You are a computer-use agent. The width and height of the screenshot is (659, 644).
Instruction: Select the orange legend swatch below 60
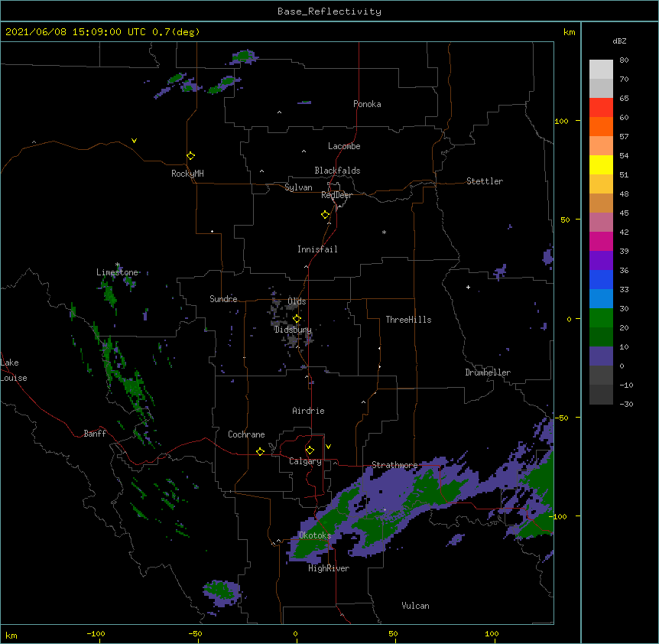pos(601,126)
